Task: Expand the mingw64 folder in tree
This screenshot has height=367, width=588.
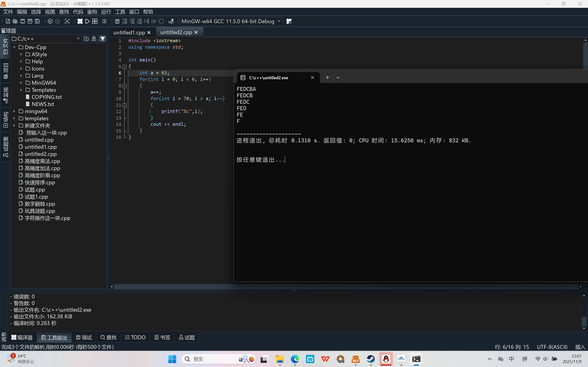Action: pos(14,111)
